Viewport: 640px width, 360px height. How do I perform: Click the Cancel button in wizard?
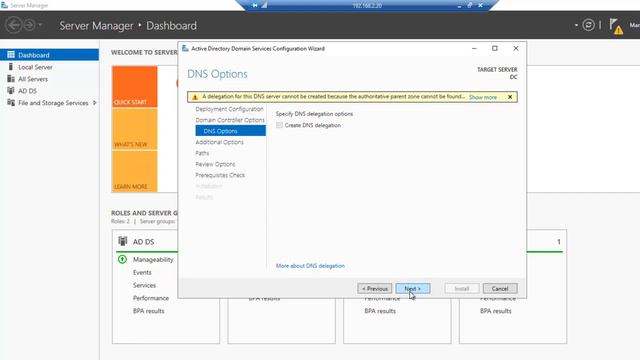click(500, 289)
